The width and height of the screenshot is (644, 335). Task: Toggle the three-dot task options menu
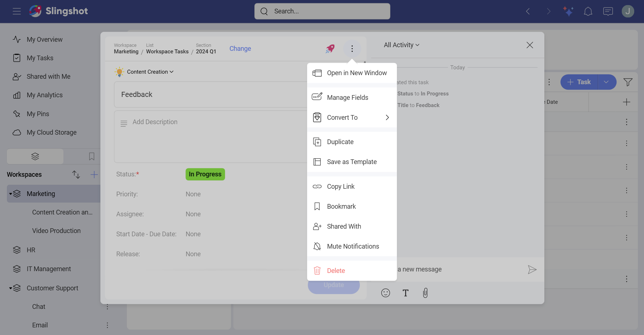click(x=352, y=49)
